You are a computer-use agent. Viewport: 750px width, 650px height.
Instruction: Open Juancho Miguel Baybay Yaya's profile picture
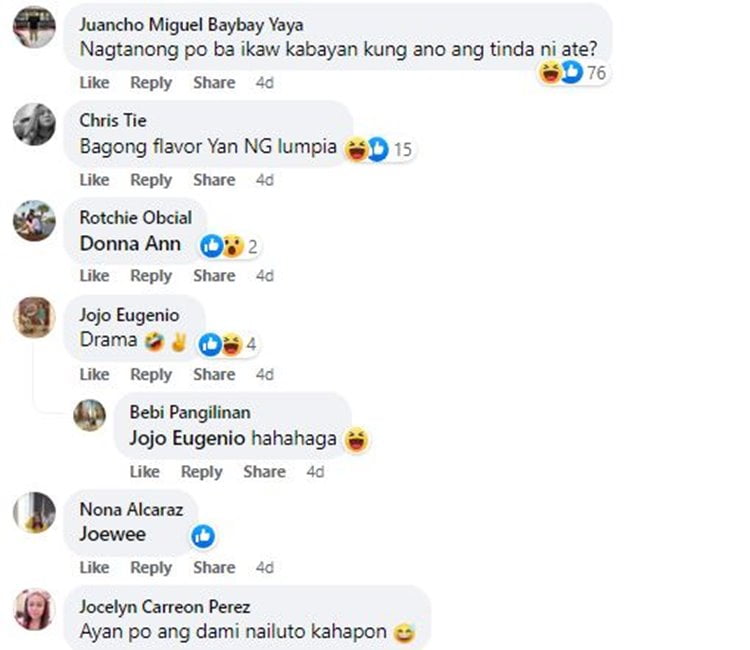[x=34, y=26]
